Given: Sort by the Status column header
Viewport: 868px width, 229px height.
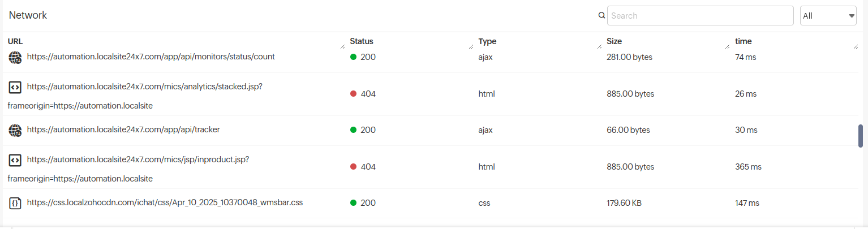Looking at the screenshot, I should tap(362, 41).
